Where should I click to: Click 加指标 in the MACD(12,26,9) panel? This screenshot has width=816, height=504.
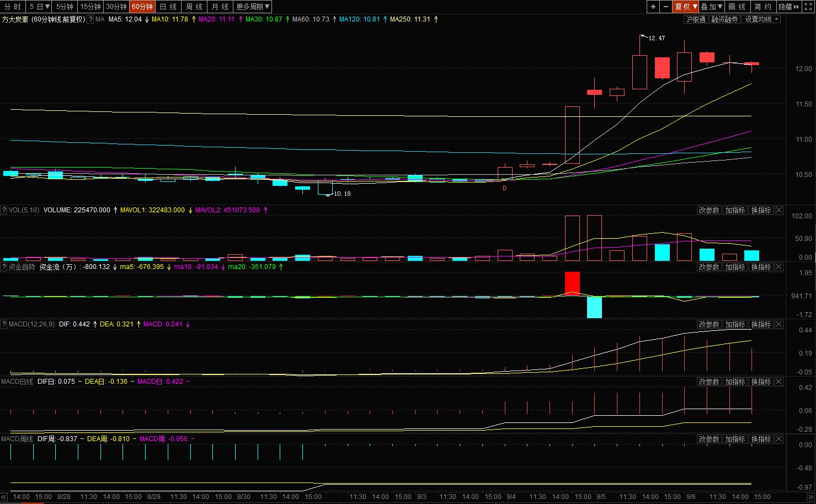click(735, 324)
